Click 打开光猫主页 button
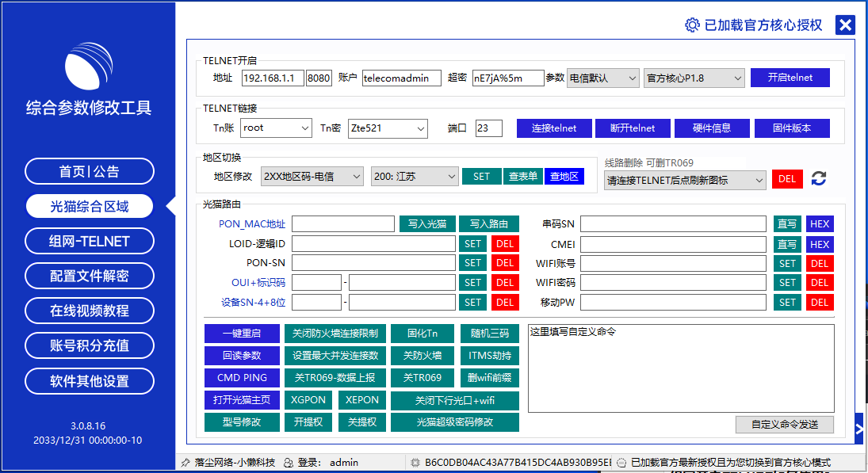This screenshot has height=473, width=868. [x=242, y=400]
